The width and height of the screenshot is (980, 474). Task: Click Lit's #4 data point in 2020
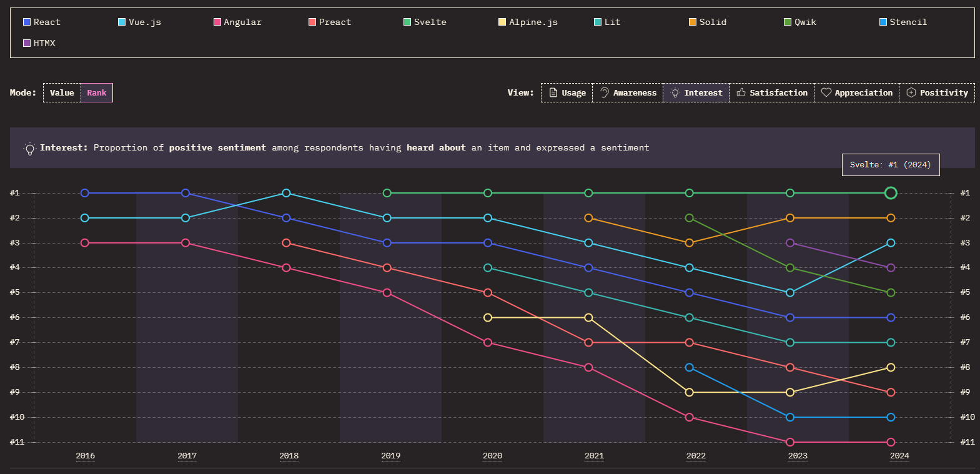488,268
